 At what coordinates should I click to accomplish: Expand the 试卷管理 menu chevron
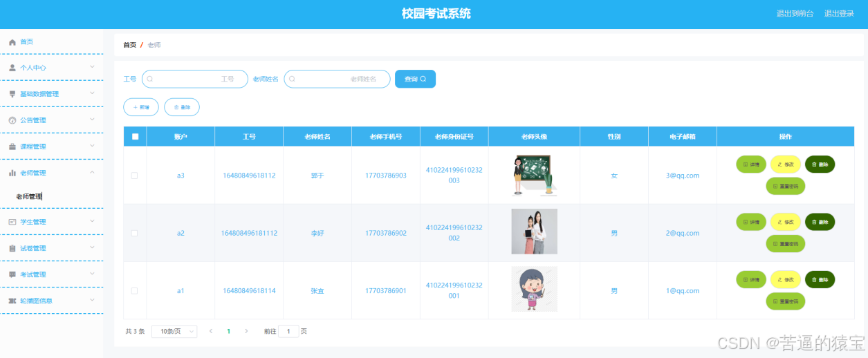point(93,247)
